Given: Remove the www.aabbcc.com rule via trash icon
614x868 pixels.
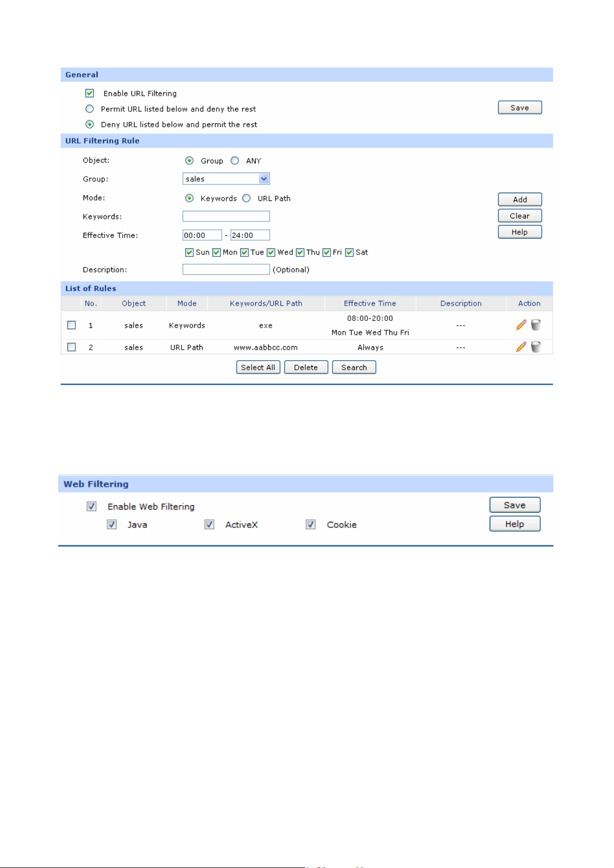Looking at the screenshot, I should 536,347.
